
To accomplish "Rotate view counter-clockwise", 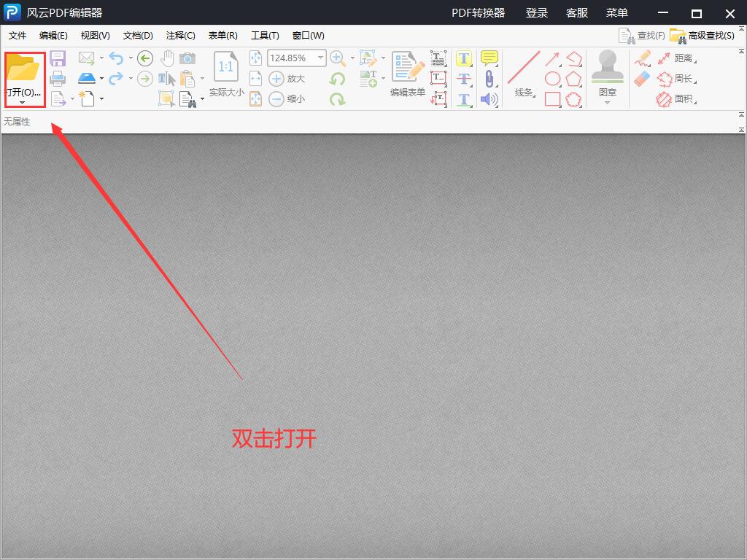I will click(x=337, y=78).
